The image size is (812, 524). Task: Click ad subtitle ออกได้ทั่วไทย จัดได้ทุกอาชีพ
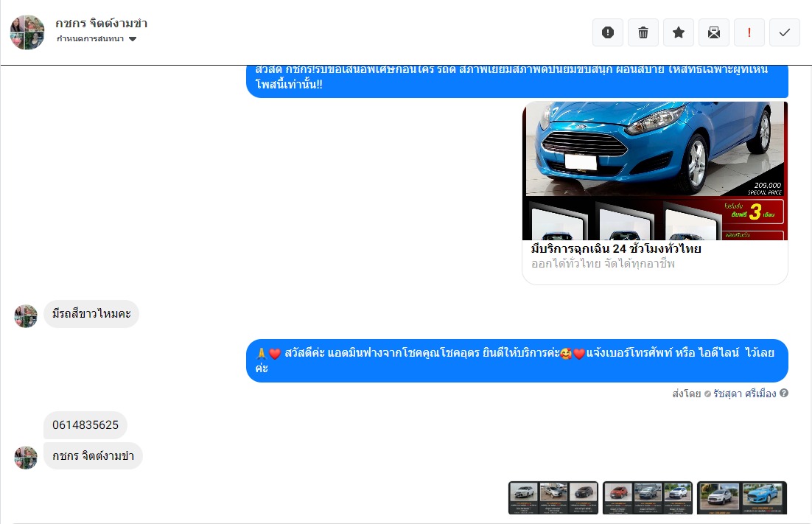(603, 264)
